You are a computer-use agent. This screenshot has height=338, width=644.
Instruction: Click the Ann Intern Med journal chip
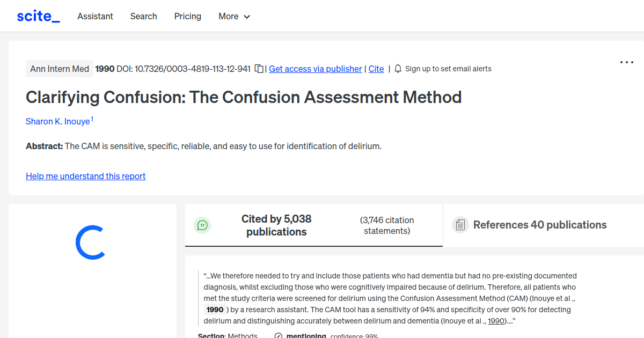tap(59, 69)
